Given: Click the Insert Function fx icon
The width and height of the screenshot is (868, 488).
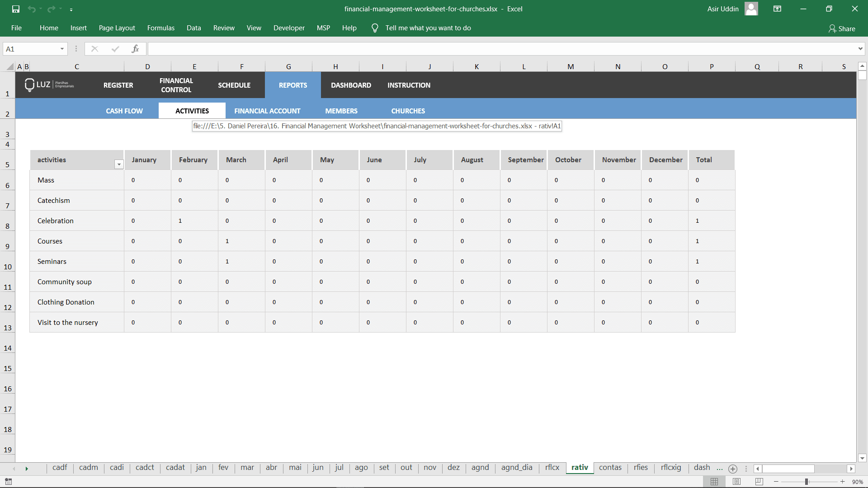Looking at the screenshot, I should (x=135, y=49).
